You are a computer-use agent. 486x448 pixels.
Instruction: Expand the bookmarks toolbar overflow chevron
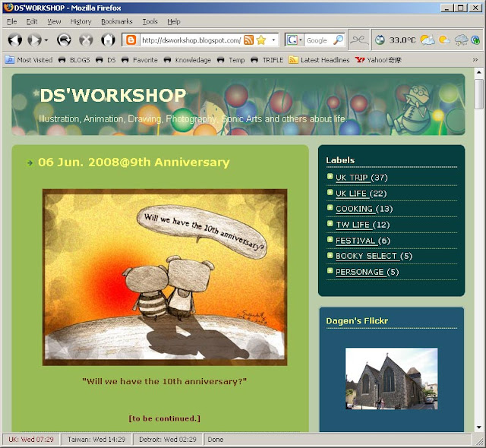pyautogui.click(x=475, y=60)
